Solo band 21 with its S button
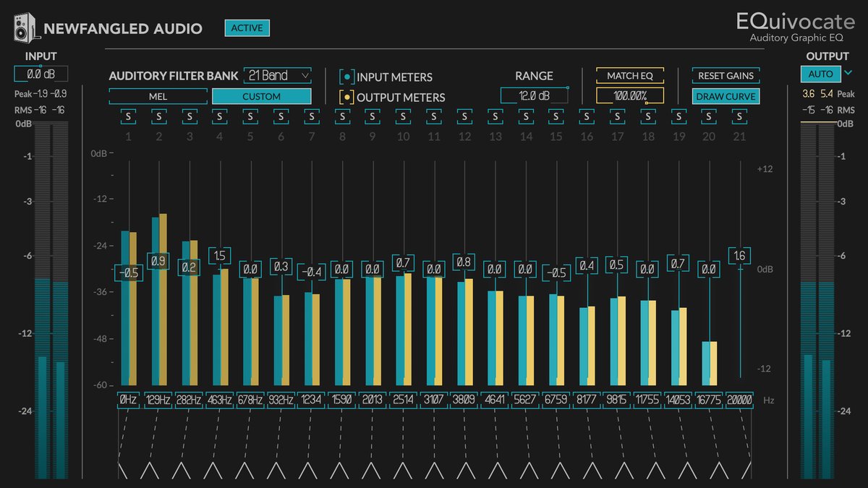 pos(739,116)
